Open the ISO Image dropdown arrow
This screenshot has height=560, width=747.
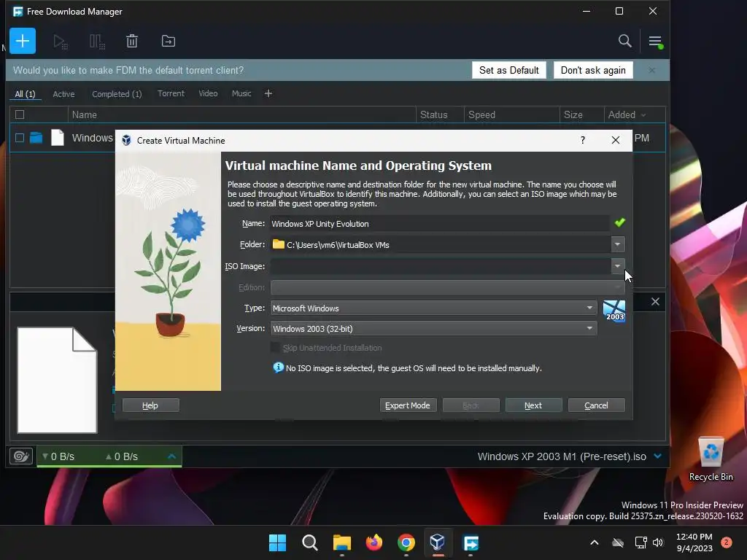(617, 265)
